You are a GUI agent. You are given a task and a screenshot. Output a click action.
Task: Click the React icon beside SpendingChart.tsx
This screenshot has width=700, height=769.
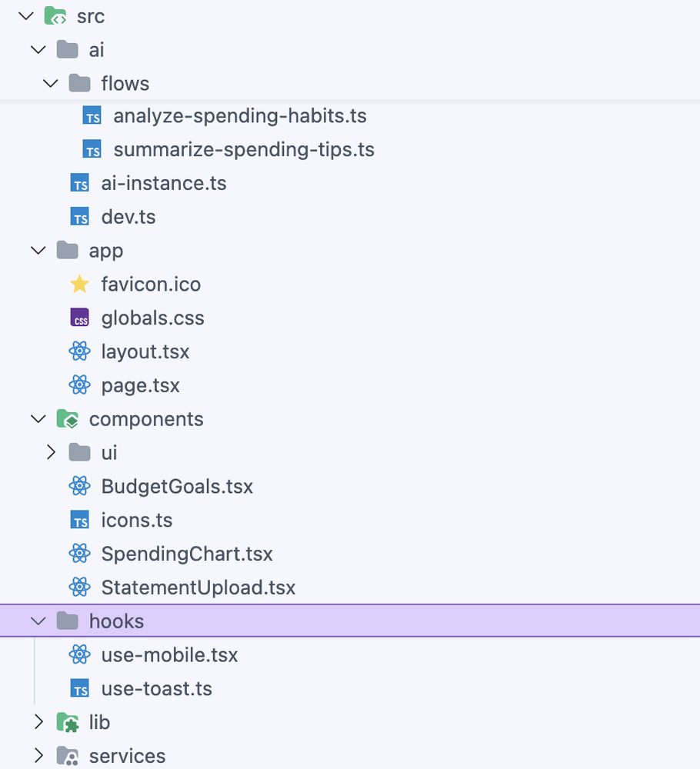click(x=79, y=554)
